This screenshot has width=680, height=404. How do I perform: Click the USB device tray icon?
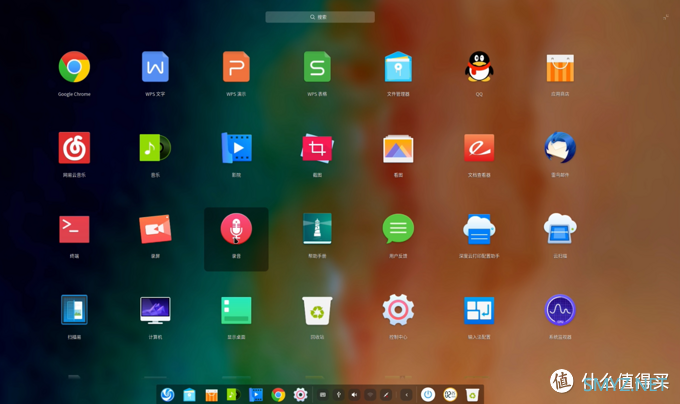coord(339,395)
